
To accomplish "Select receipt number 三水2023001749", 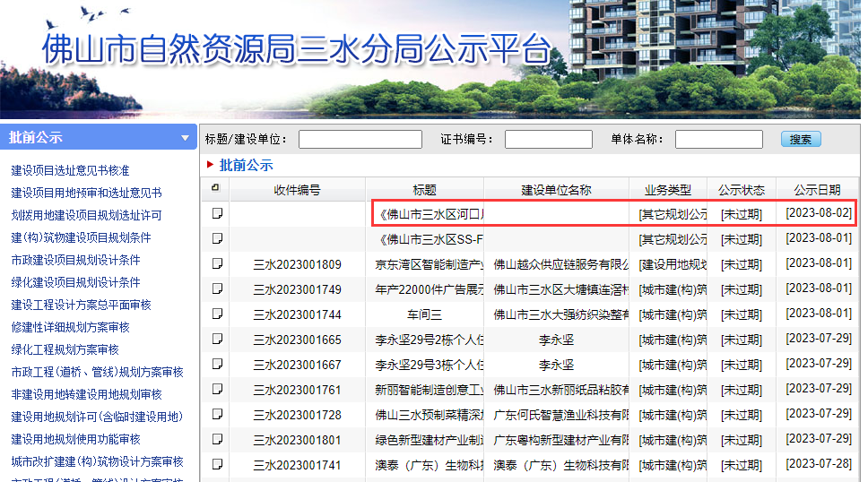I will pyautogui.click(x=298, y=289).
